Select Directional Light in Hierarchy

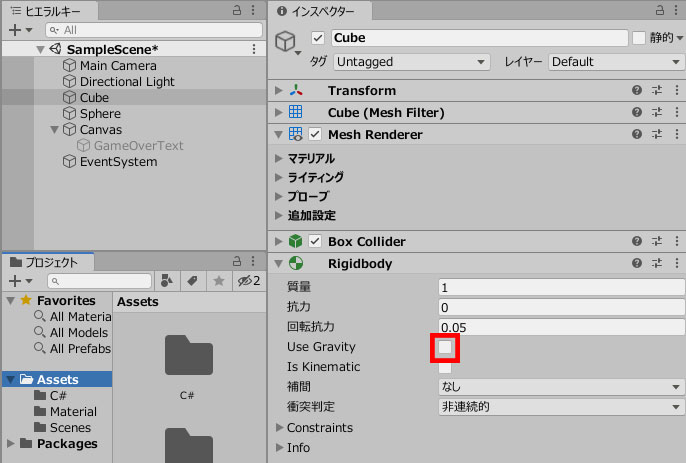pyautogui.click(x=127, y=82)
